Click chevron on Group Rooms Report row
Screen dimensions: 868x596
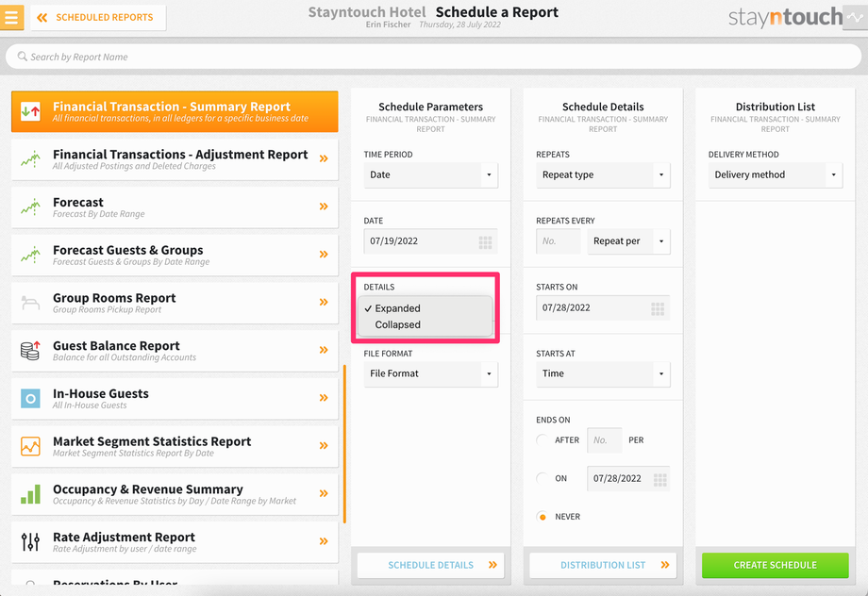point(324,302)
